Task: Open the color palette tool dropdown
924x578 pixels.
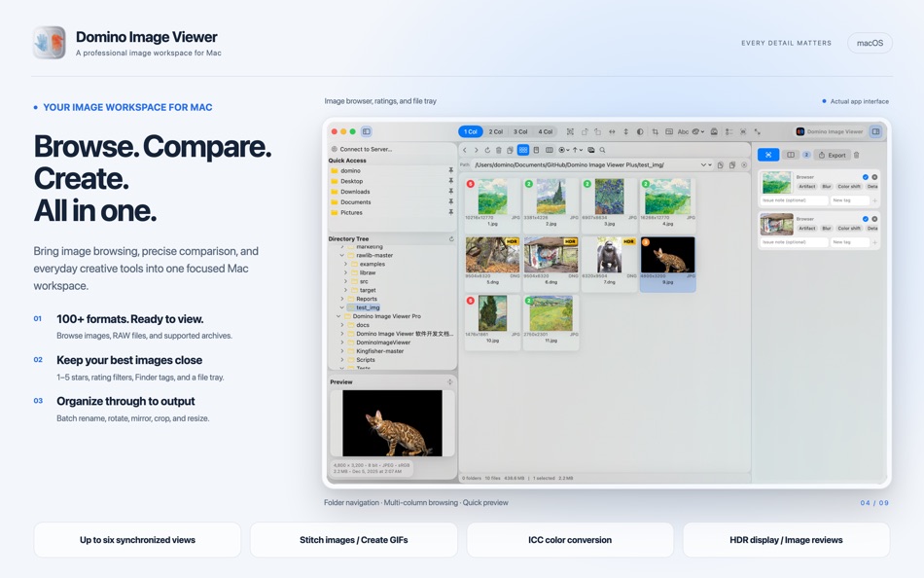Action: pyautogui.click(x=698, y=131)
